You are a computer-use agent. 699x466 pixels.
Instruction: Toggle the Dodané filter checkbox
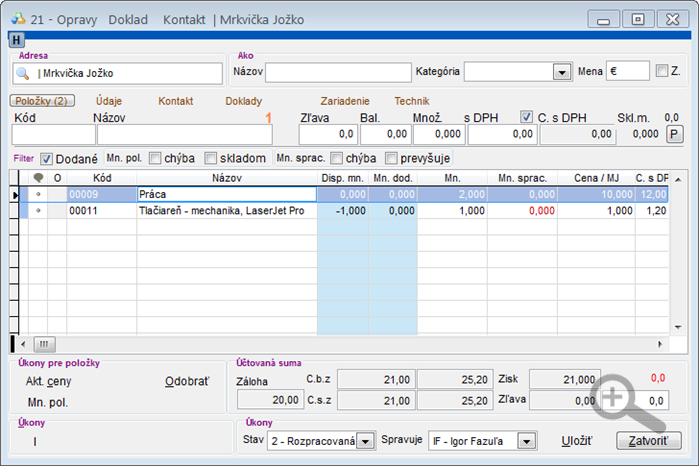click(47, 159)
